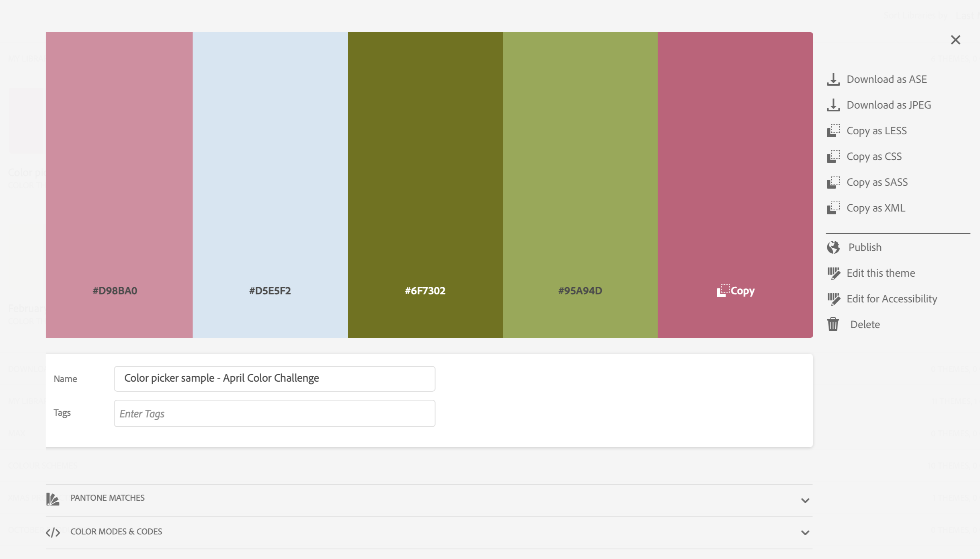Open the PANTONE MATCHES section label
The width and height of the screenshot is (980, 559).
(107, 498)
